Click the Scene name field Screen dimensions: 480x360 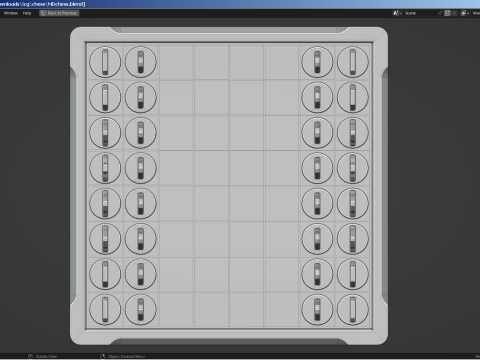419,13
